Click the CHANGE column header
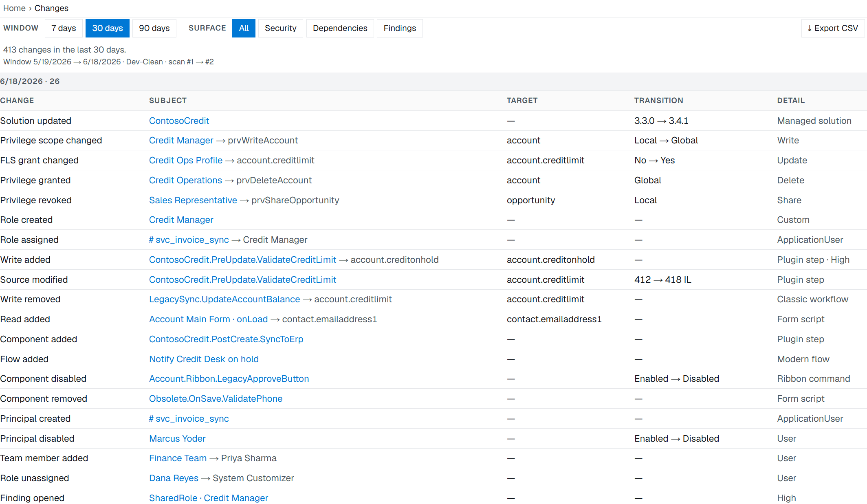 [x=17, y=101]
